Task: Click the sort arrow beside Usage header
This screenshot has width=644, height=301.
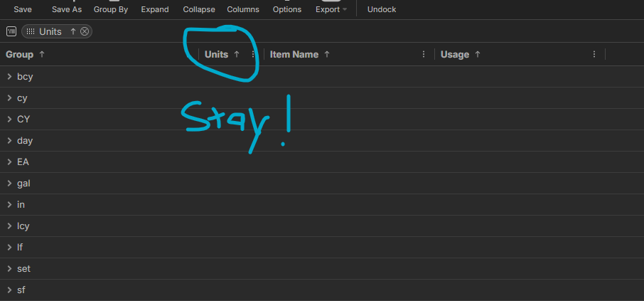Action: pos(478,54)
